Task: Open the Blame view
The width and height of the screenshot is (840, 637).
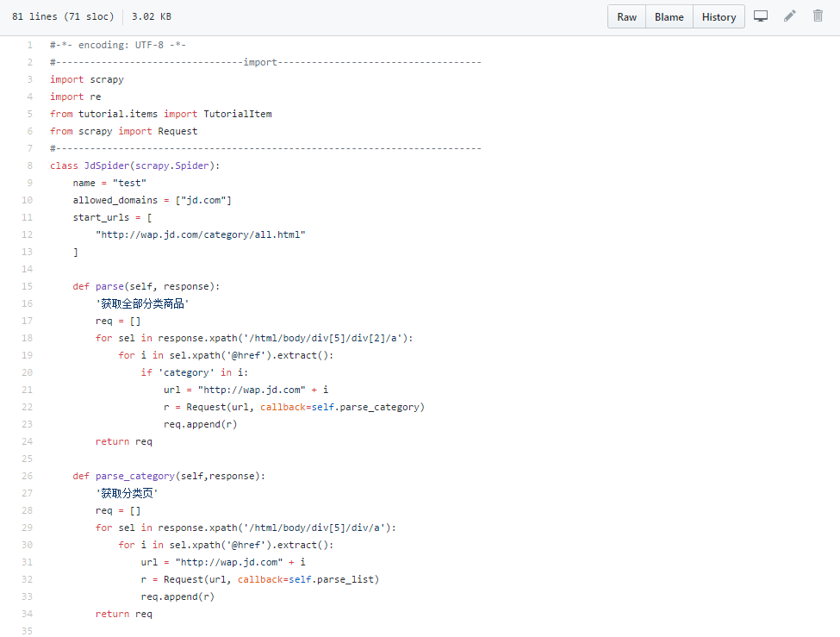Action: click(669, 17)
